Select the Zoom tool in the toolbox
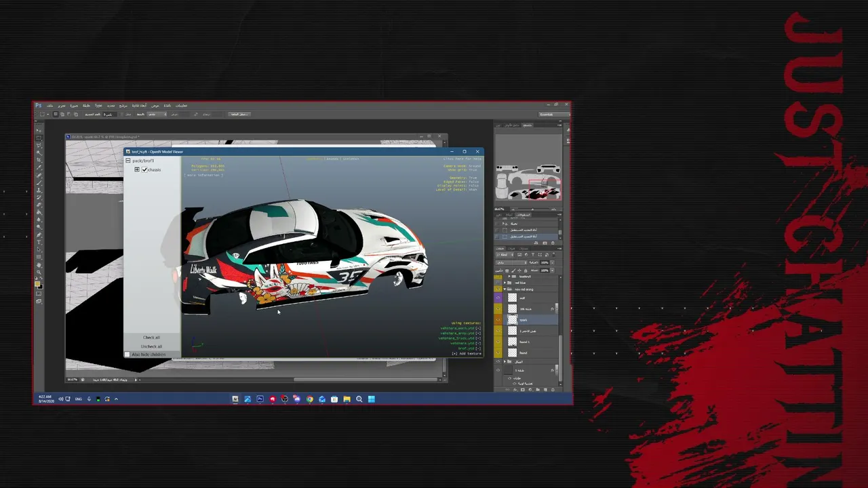This screenshot has width=868, height=488. click(x=39, y=272)
